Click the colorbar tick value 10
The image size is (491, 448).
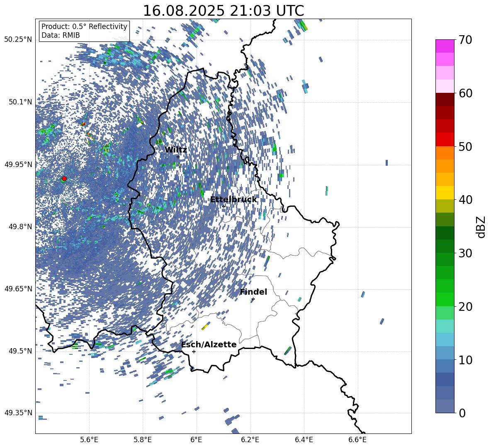tap(465, 360)
